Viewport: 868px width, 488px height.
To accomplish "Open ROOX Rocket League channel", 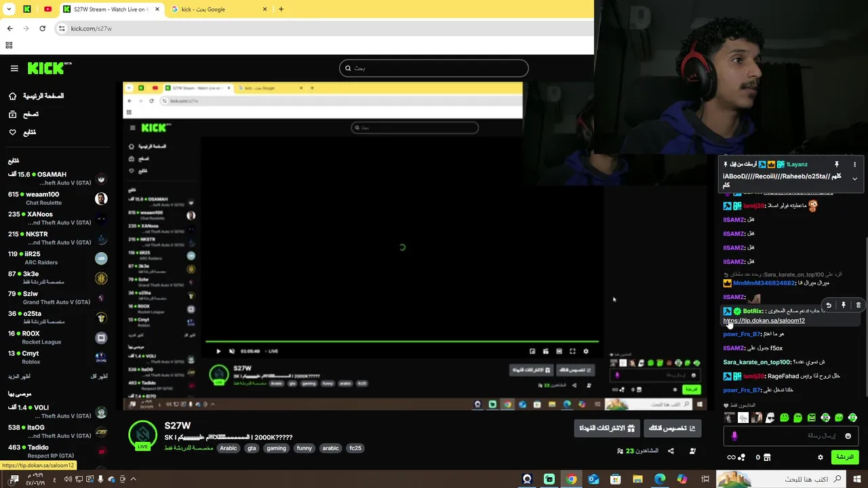I will point(58,338).
